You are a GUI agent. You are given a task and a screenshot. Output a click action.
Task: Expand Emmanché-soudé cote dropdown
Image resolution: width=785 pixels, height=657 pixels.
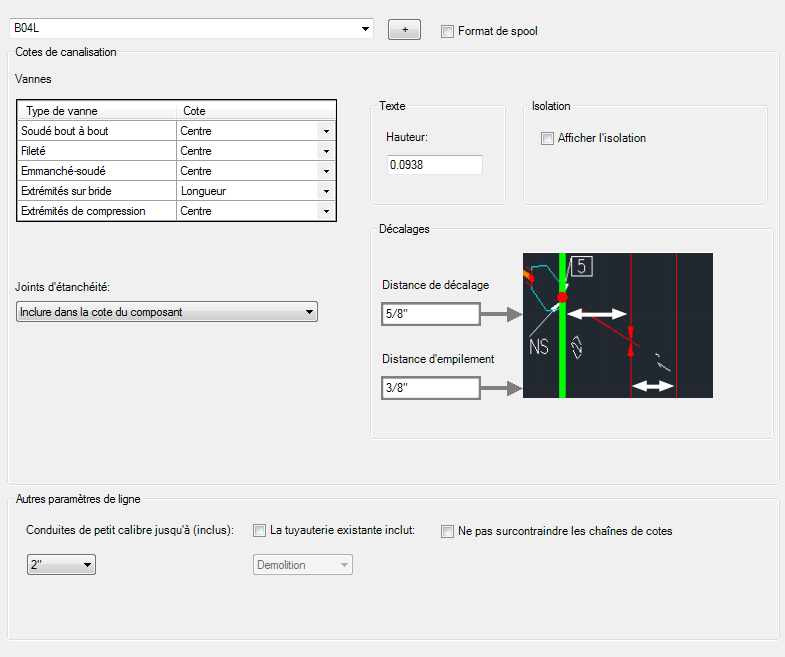[326, 171]
